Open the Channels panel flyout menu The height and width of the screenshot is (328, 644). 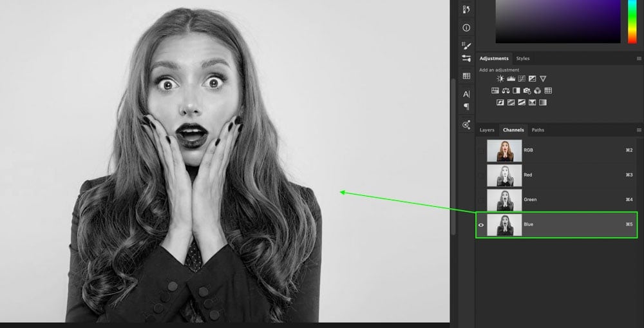tap(639, 130)
